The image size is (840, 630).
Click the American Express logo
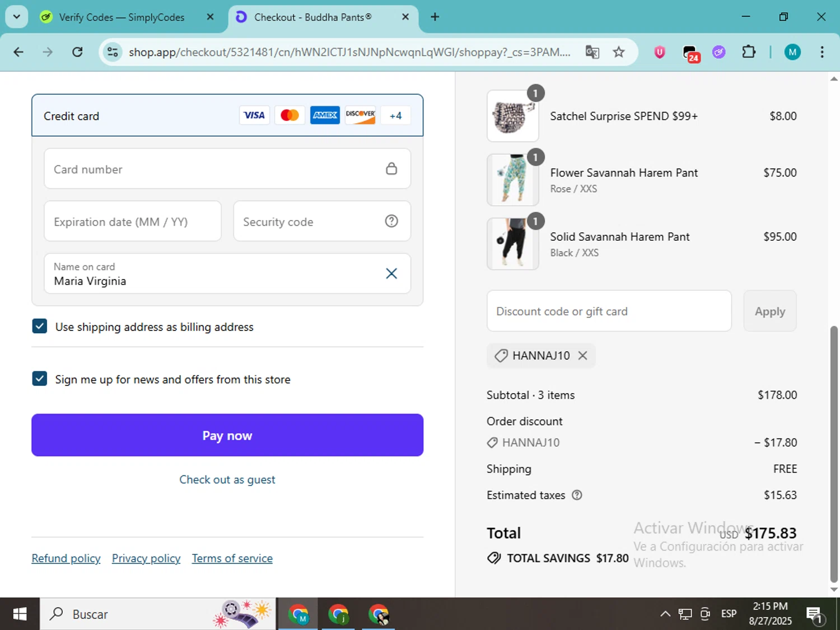[x=325, y=115]
